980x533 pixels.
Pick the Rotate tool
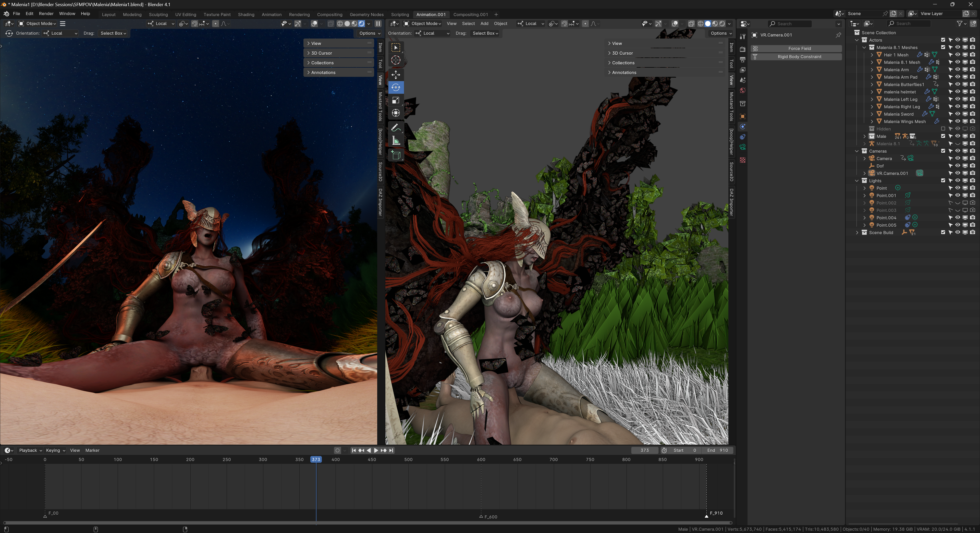click(x=396, y=88)
